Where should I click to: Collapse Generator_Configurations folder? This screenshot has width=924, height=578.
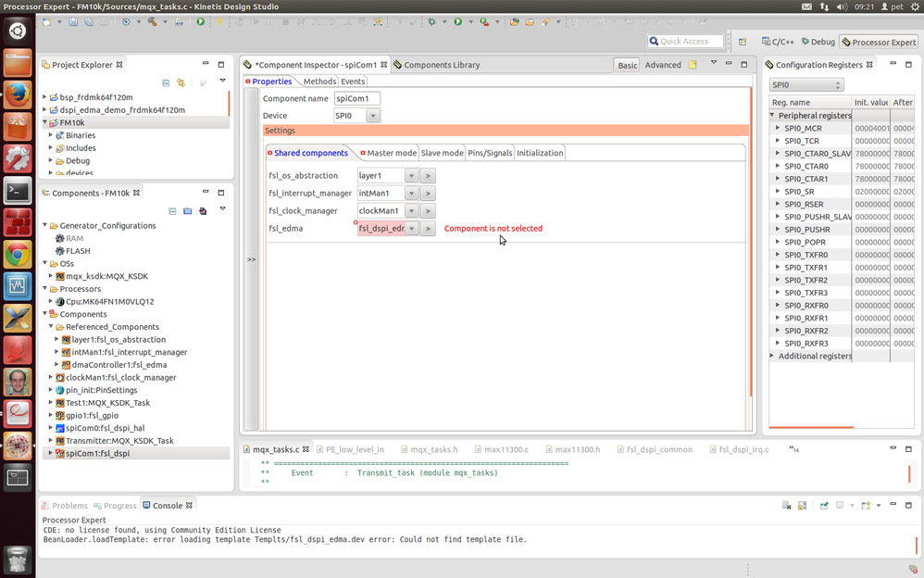(44, 225)
